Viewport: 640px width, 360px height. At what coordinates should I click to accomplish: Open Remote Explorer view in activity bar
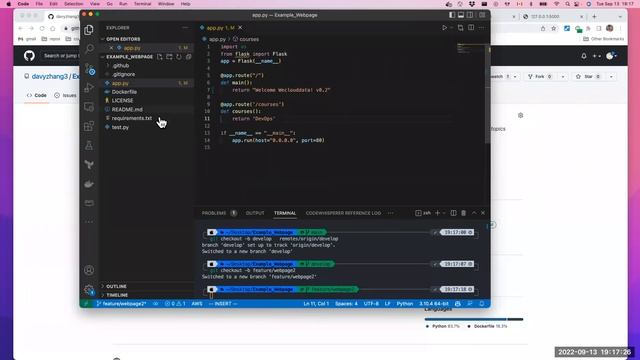click(89, 107)
